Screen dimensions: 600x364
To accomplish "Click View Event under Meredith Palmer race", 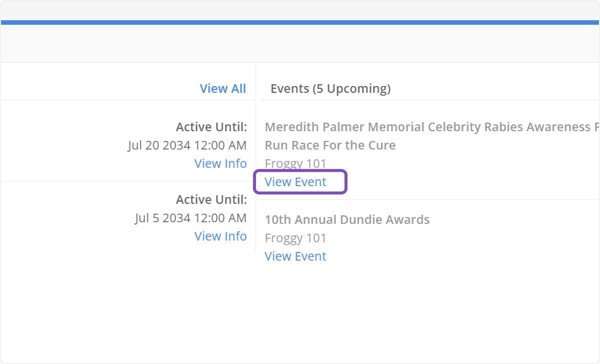I will [x=295, y=182].
